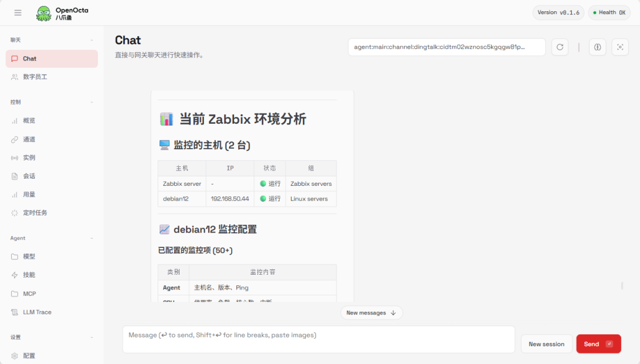
Task: Open 模型 models page
Action: [52, 256]
